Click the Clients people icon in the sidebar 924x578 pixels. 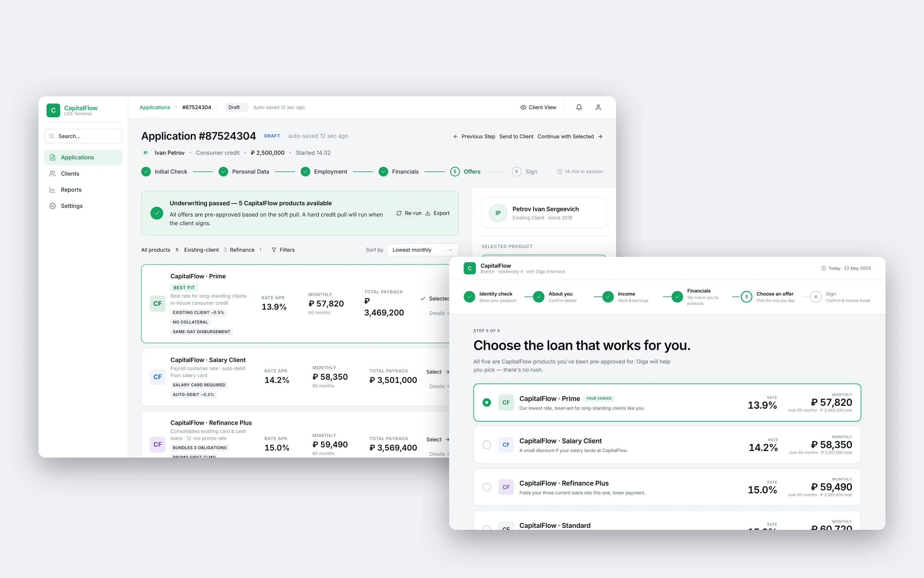pyautogui.click(x=53, y=173)
